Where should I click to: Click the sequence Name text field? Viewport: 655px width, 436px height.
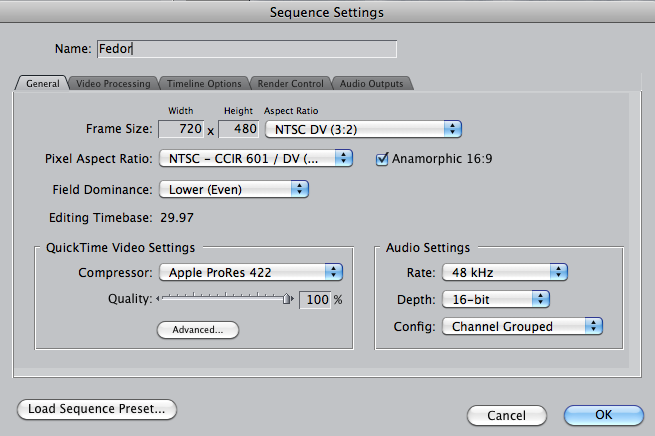pos(245,48)
